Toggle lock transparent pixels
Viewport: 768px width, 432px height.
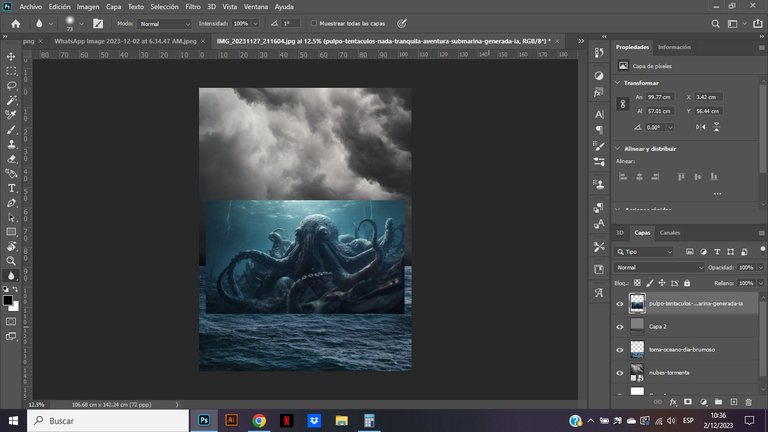point(637,283)
